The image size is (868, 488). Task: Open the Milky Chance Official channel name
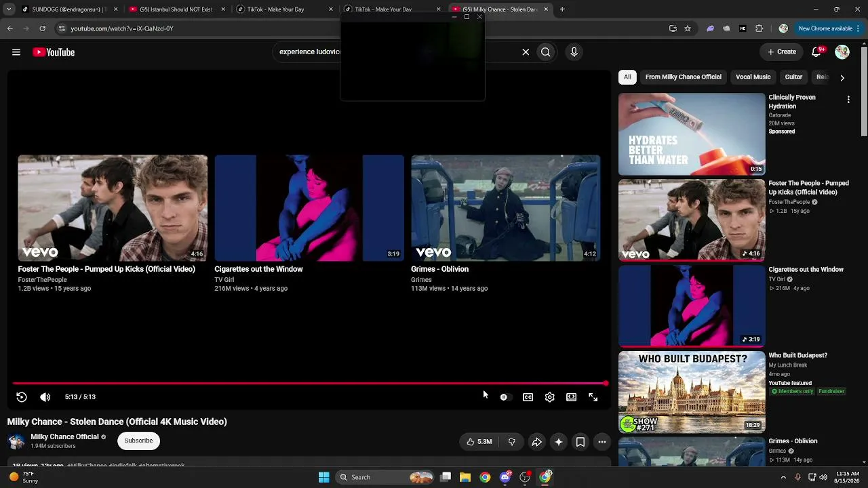click(x=64, y=437)
